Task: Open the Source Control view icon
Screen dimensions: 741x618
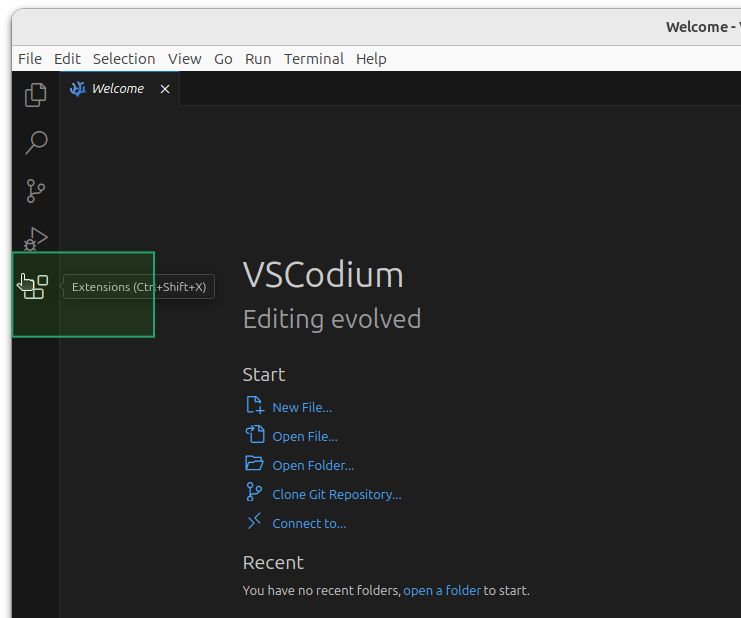Action: click(35, 191)
